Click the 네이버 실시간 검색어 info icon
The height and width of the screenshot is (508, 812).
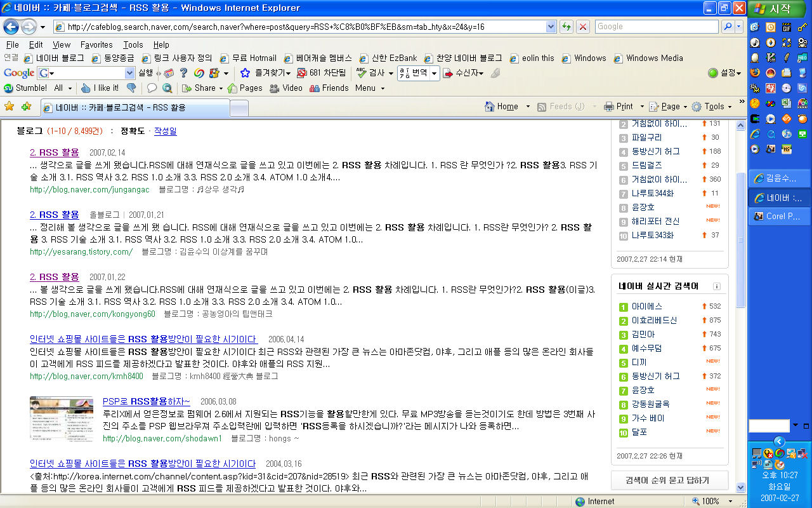[716, 286]
